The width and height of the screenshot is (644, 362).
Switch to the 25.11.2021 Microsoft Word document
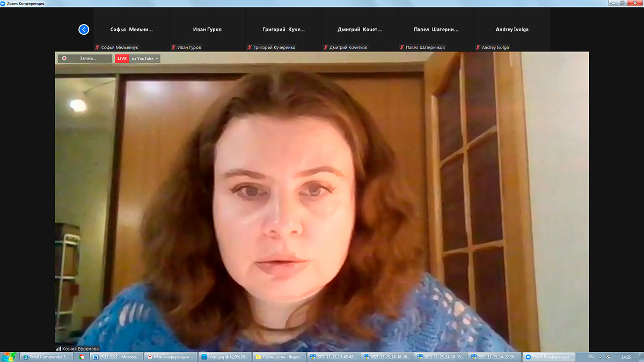[x=118, y=357]
